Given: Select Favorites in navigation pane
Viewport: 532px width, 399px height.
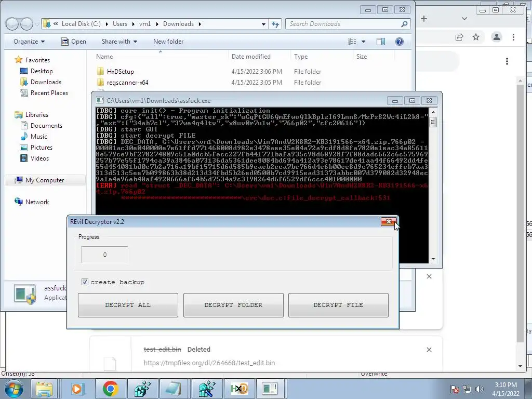Looking at the screenshot, I should point(37,60).
